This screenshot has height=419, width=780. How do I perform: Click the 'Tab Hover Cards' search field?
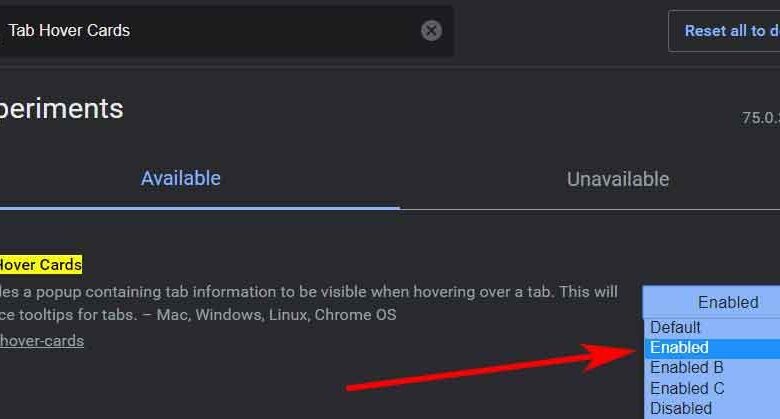(200, 31)
